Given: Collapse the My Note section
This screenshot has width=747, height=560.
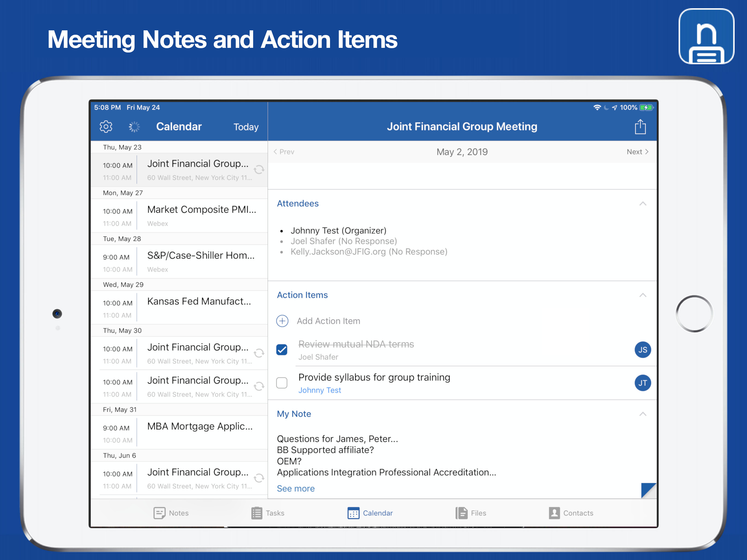Looking at the screenshot, I should point(643,414).
